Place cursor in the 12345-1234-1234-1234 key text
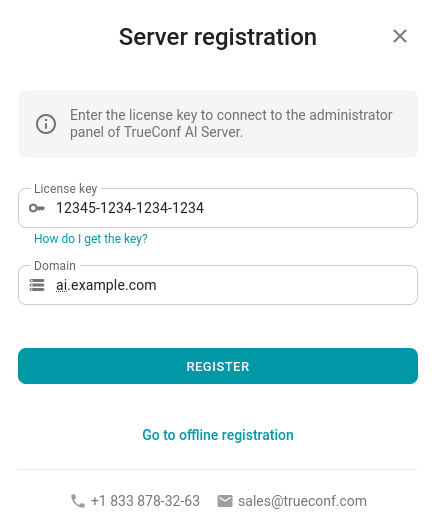Image resolution: width=436 pixels, height=526 pixels. pyautogui.click(x=130, y=208)
